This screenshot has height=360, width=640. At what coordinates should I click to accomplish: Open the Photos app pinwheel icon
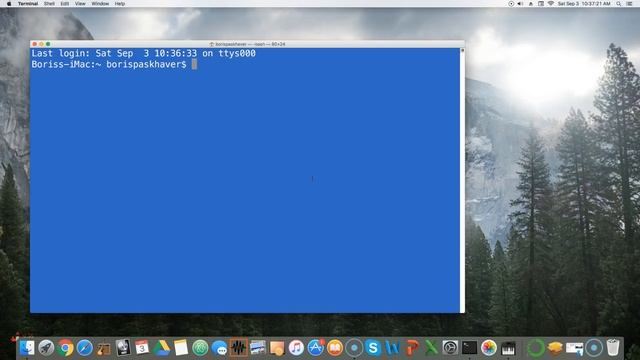(x=489, y=348)
